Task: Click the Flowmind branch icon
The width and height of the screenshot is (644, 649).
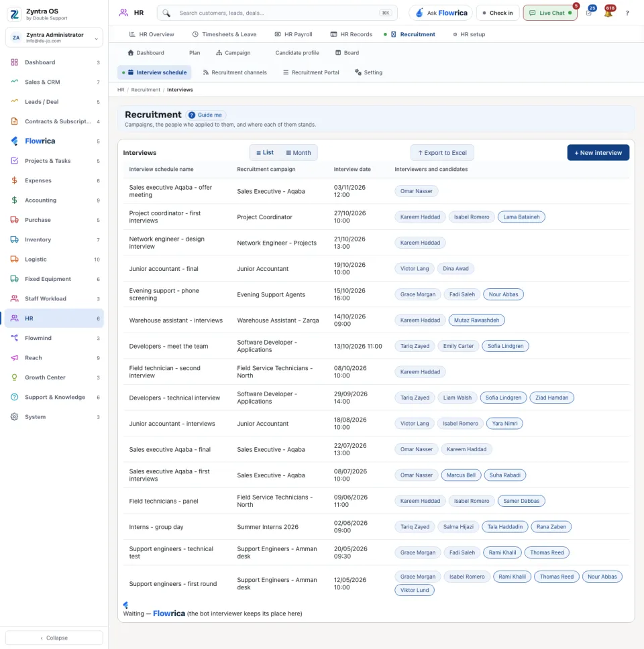Action: click(15, 338)
